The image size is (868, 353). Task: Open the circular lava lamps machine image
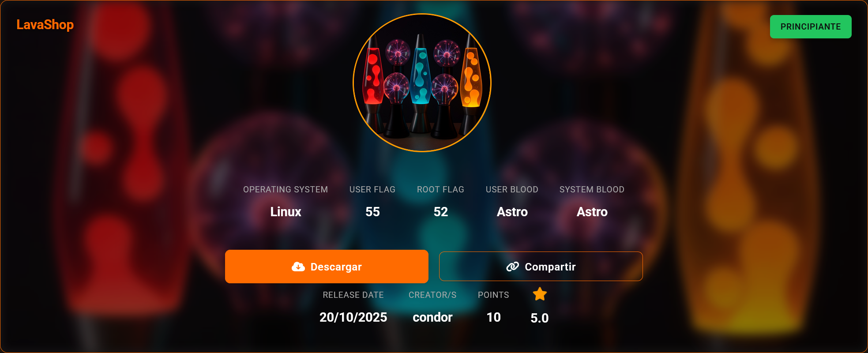[422, 83]
